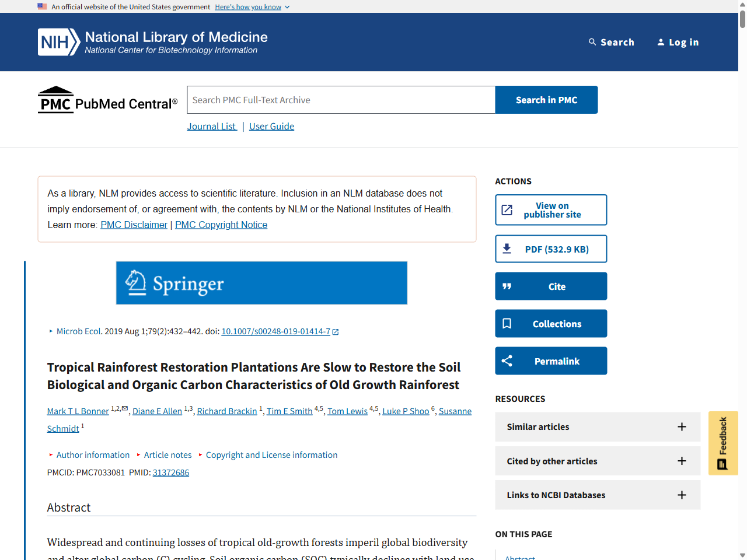747x560 pixels.
Task: Click the quote icon on Cite button
Action: (x=507, y=286)
